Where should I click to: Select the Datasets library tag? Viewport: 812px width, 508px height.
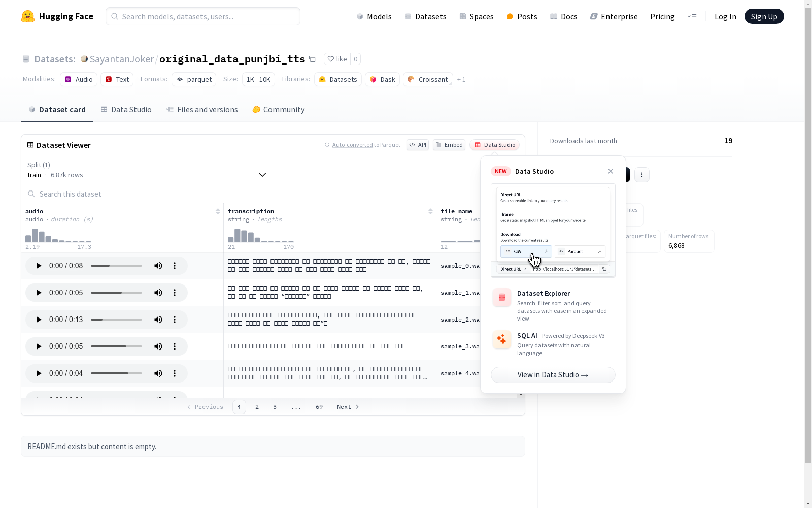point(338,79)
